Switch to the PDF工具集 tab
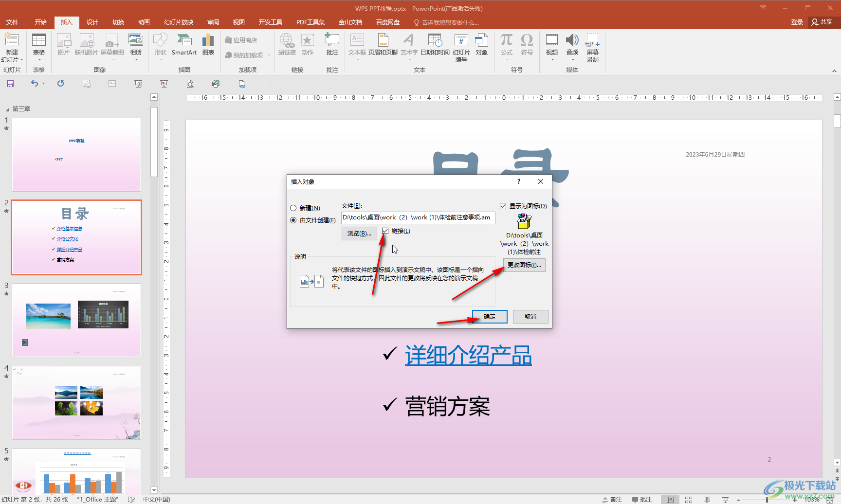The height and width of the screenshot is (504, 841). [311, 22]
